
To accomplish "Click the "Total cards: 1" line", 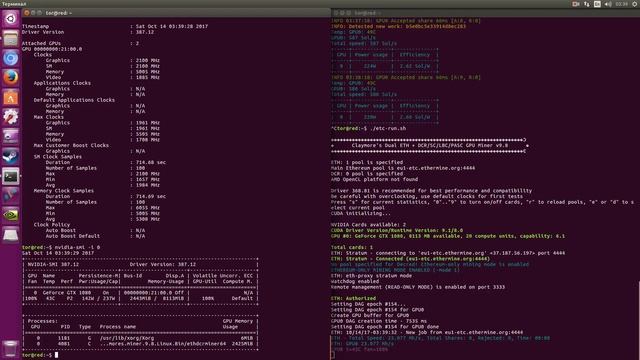I will [351, 247].
